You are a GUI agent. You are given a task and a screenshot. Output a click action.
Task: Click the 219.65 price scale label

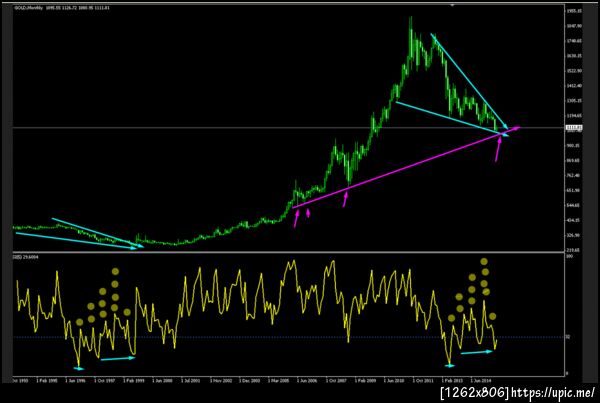coord(575,250)
